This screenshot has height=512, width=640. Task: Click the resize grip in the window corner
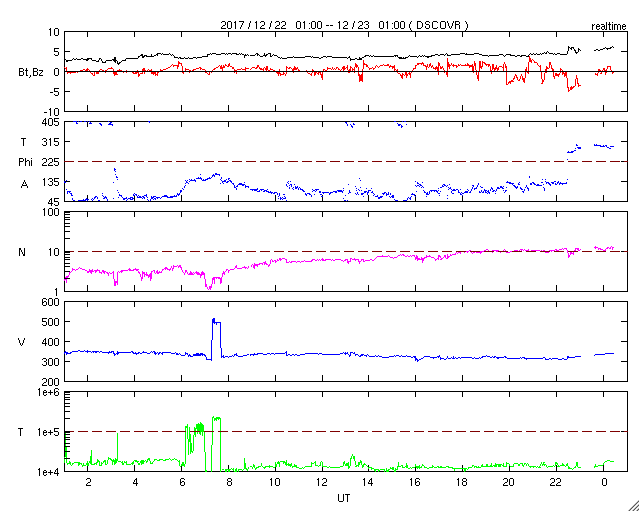634,506
